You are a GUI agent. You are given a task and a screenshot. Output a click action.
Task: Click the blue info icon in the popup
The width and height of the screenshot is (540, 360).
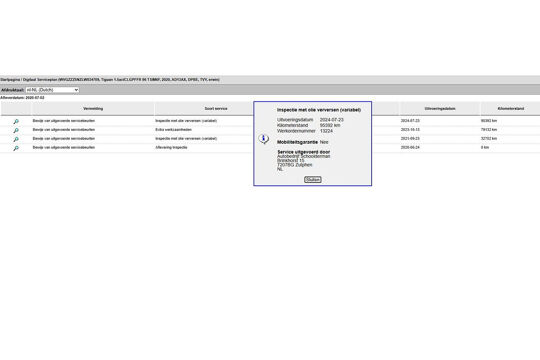(263, 139)
